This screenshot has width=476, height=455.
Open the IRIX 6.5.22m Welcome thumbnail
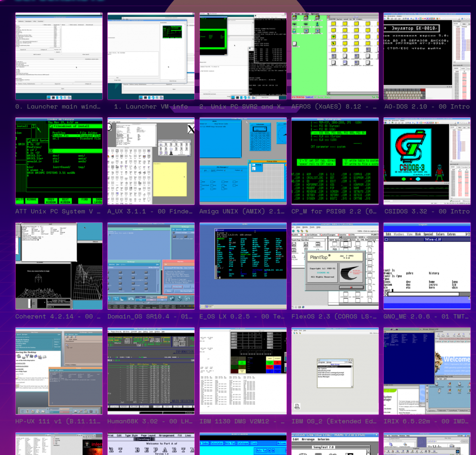pos(427,371)
